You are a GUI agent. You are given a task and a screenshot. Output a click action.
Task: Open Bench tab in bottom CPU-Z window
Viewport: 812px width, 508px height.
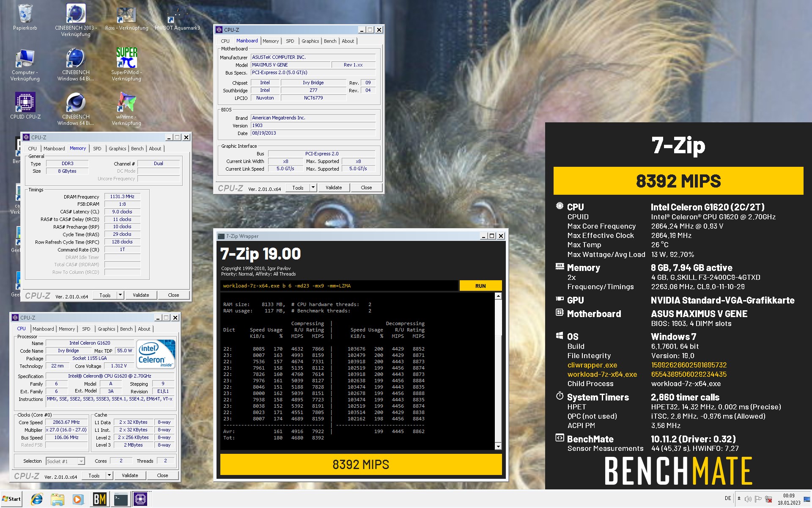point(126,329)
